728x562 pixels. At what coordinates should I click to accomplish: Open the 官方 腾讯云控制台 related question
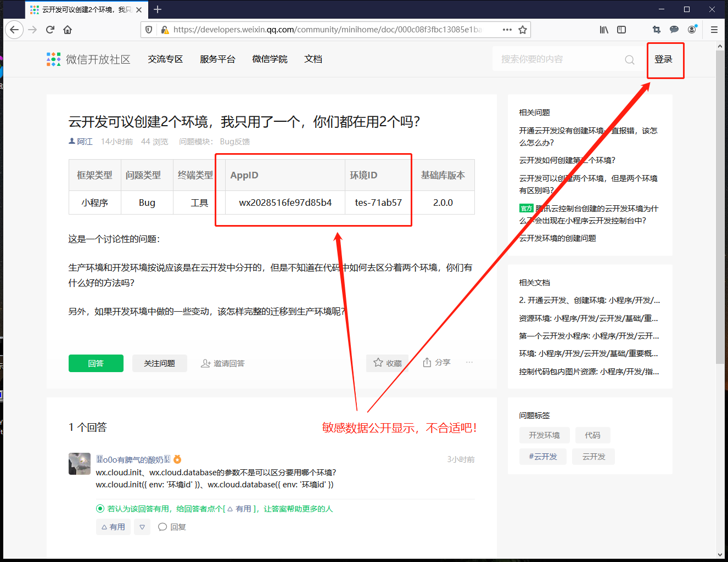[589, 215]
